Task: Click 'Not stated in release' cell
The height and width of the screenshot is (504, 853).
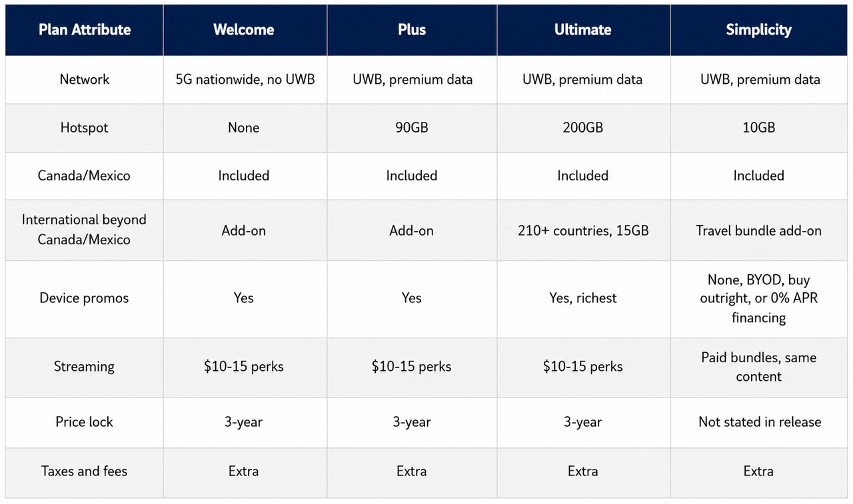Action: pos(758,422)
